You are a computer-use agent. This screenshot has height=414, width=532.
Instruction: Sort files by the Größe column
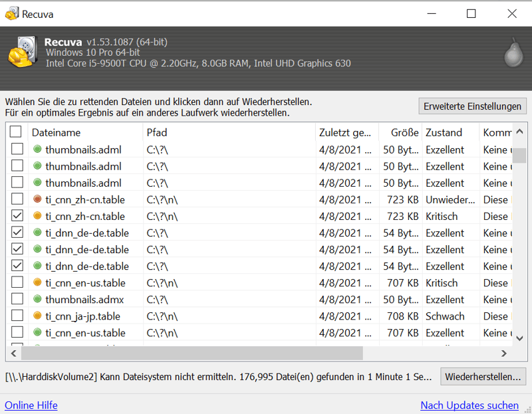click(x=400, y=132)
